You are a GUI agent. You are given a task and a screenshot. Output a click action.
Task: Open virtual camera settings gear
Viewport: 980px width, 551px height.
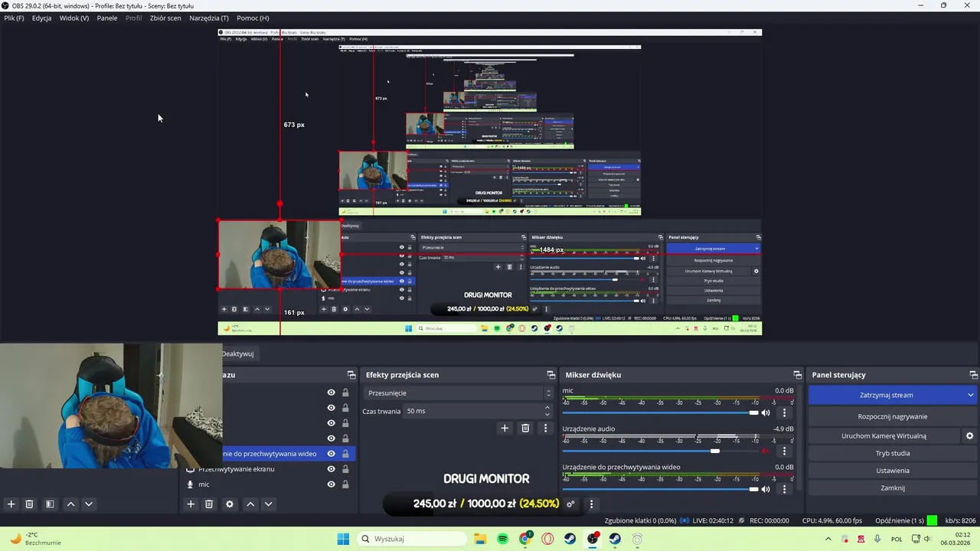point(969,436)
